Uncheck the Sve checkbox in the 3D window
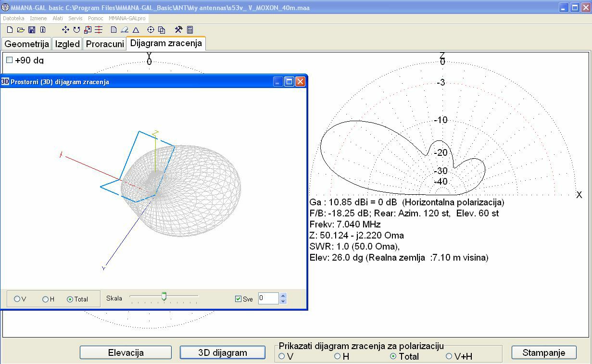The width and height of the screenshot is (592, 364). tap(238, 299)
